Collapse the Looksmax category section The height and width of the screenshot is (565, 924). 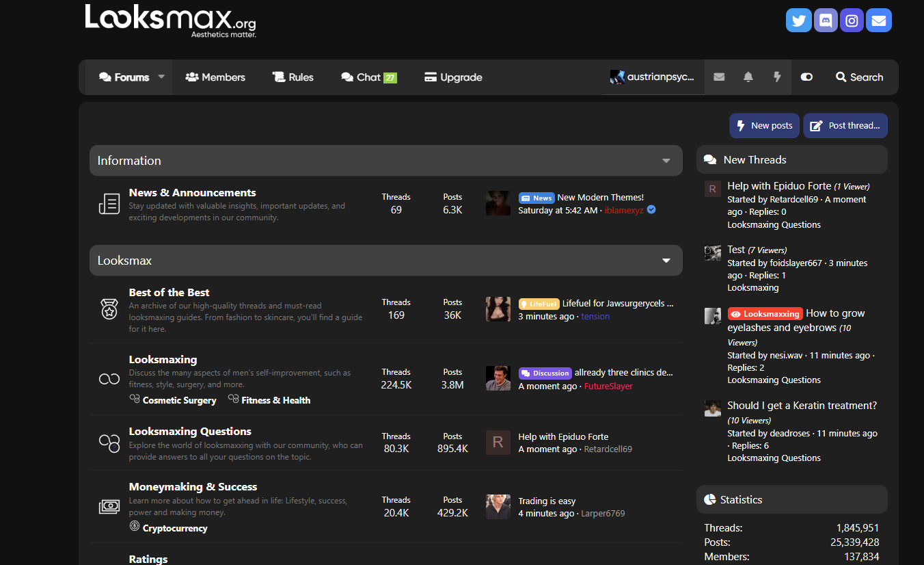click(x=666, y=261)
